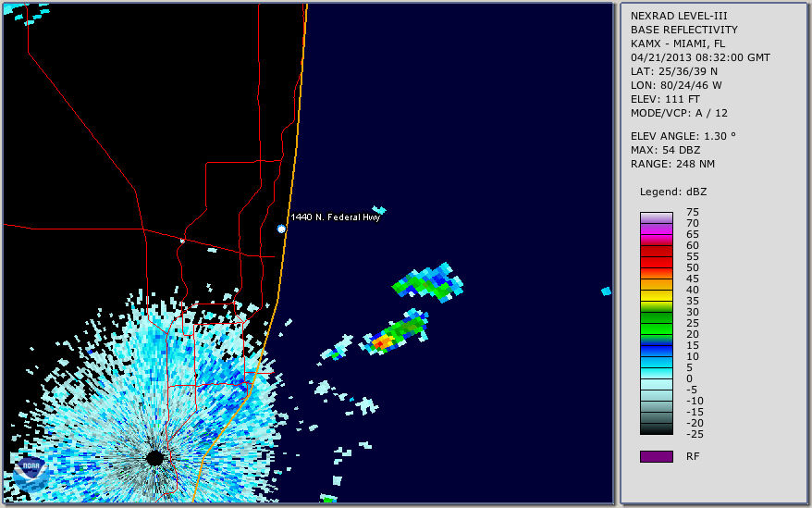Click the MODE/VCP: A / 12 line

pos(679,113)
